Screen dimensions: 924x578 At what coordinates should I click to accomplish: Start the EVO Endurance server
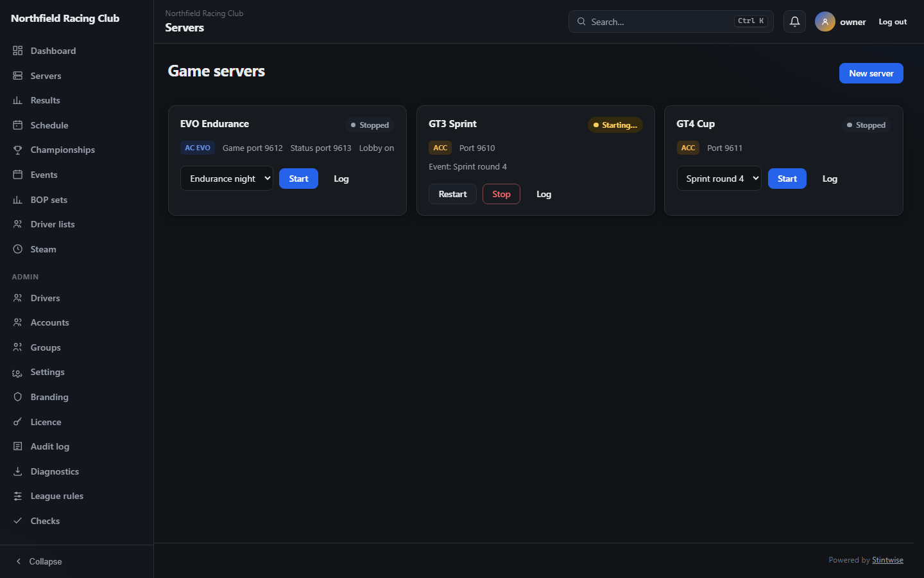[x=298, y=179]
